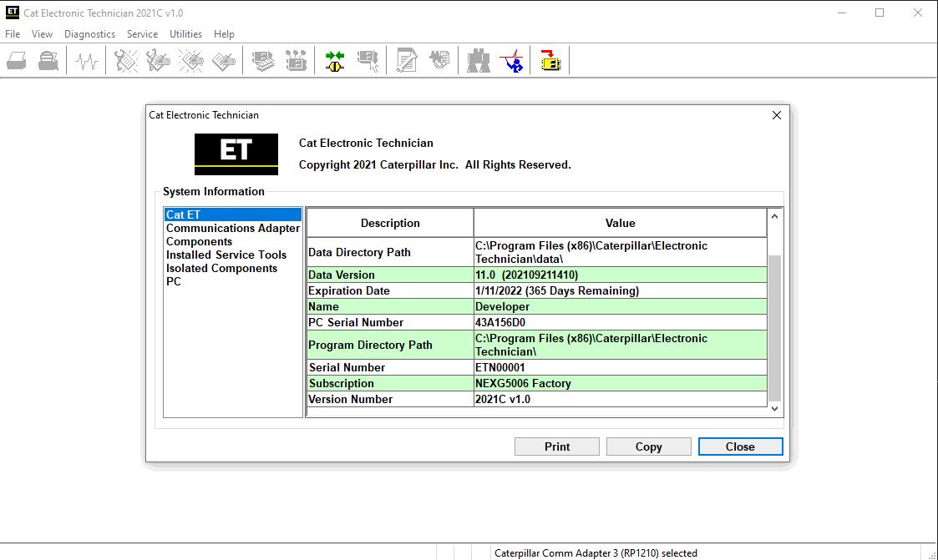
Task: Open the Service menu
Action: [142, 34]
